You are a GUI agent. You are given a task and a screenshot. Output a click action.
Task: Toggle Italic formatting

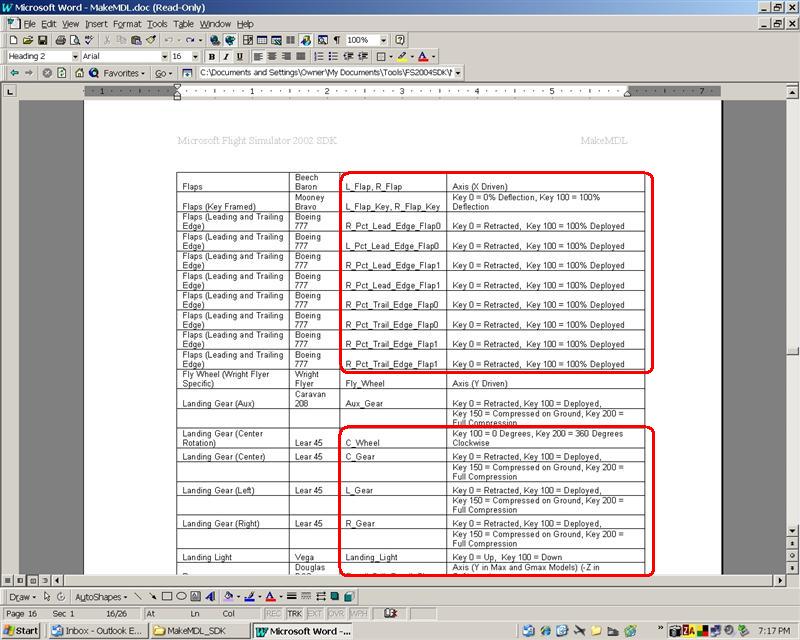226,57
